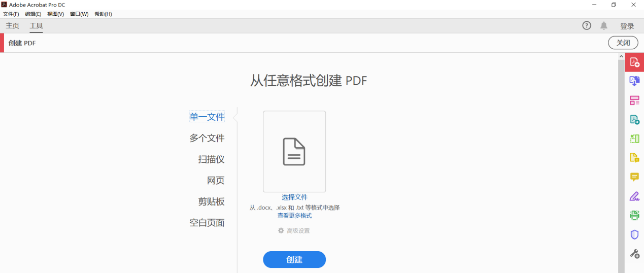
Task: Restore down the Acrobat window
Action: (614, 5)
